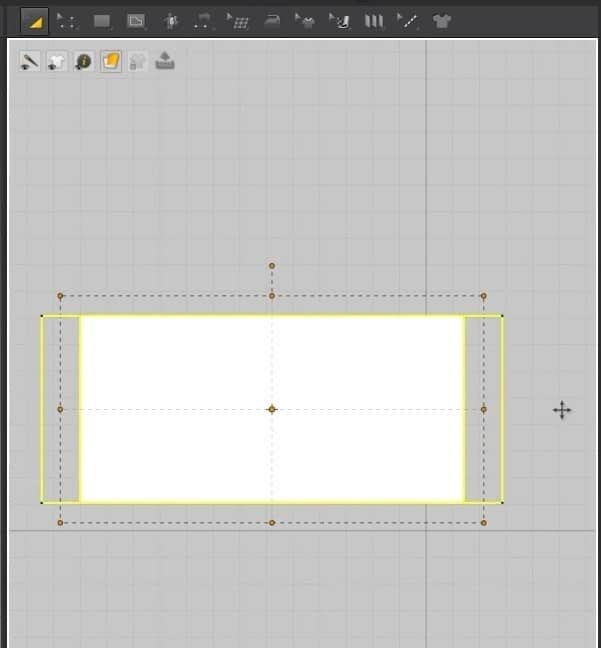
Task: Select the three vertical panels pleat tool
Action: coord(374,21)
